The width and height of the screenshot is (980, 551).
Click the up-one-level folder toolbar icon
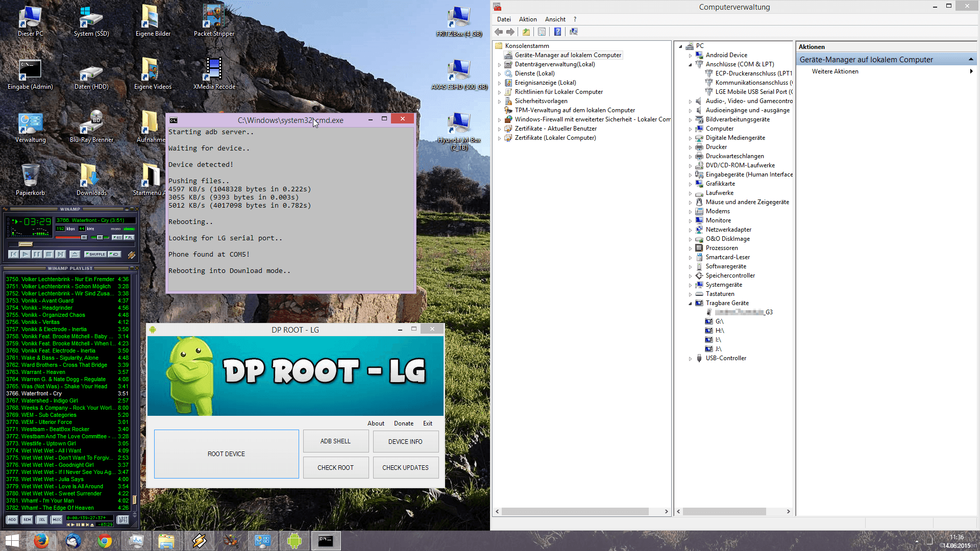pyautogui.click(x=526, y=32)
